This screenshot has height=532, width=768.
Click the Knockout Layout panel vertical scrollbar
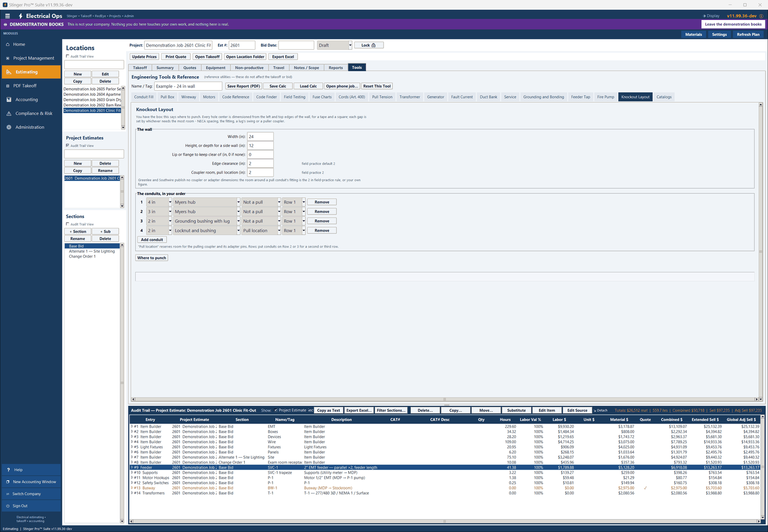761,251
